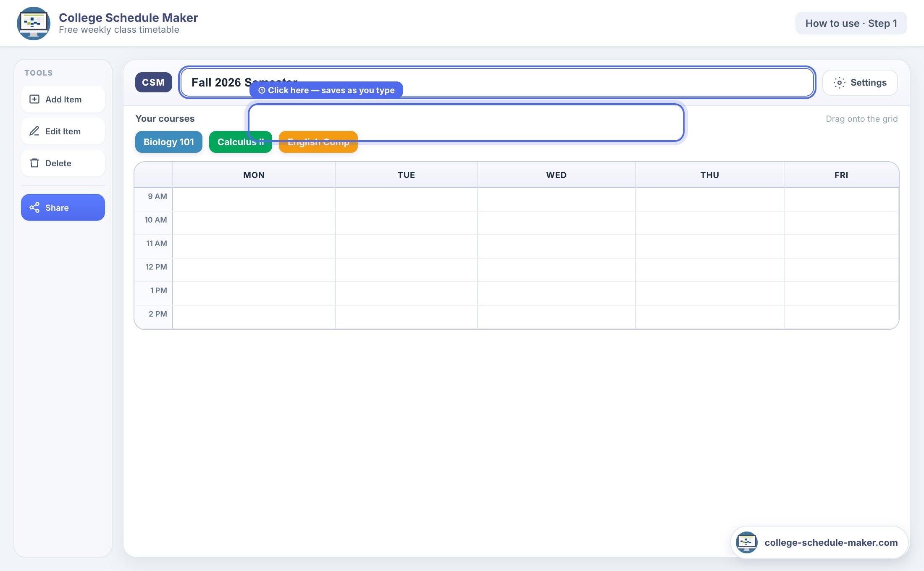924x571 pixels.
Task: Select the Monday 9 AM grid cell
Action: pyautogui.click(x=254, y=199)
